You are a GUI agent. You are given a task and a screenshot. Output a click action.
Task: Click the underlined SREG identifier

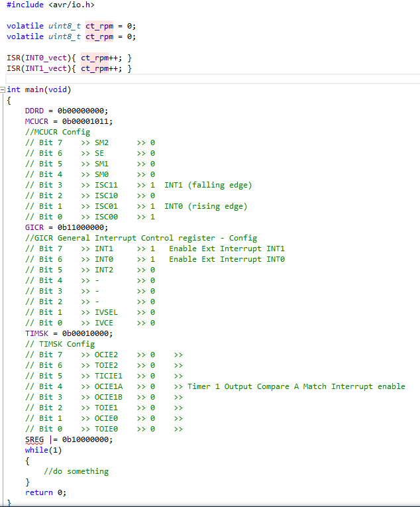click(34, 440)
